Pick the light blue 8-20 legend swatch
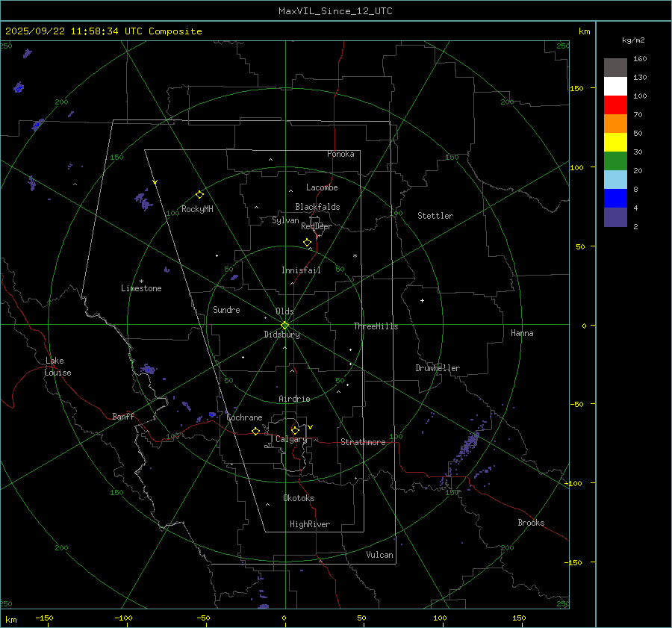 coord(615,180)
